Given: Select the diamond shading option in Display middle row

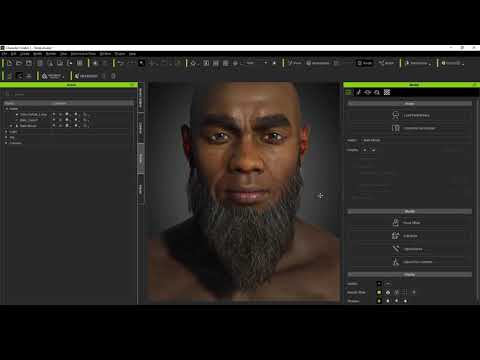Looking at the screenshot, I should [388, 292].
